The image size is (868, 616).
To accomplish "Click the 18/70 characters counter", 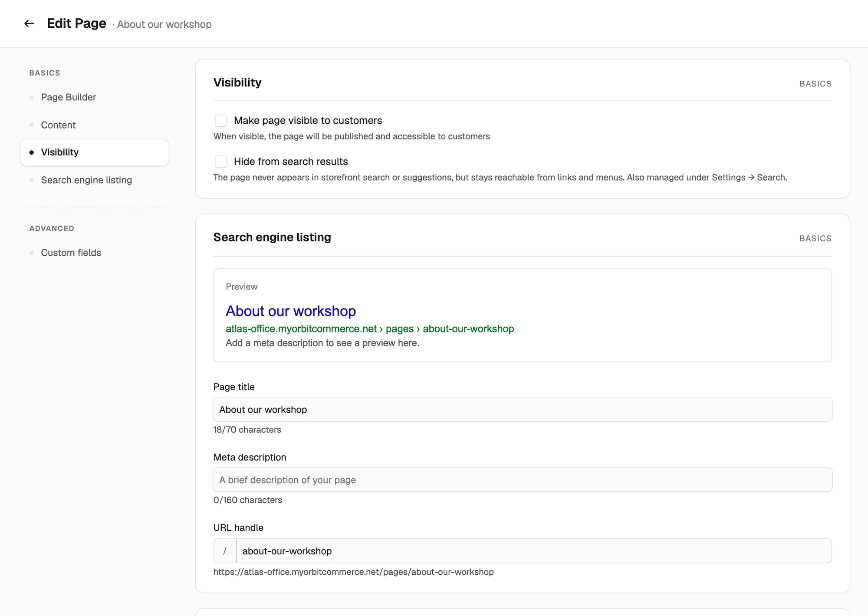I will (247, 430).
